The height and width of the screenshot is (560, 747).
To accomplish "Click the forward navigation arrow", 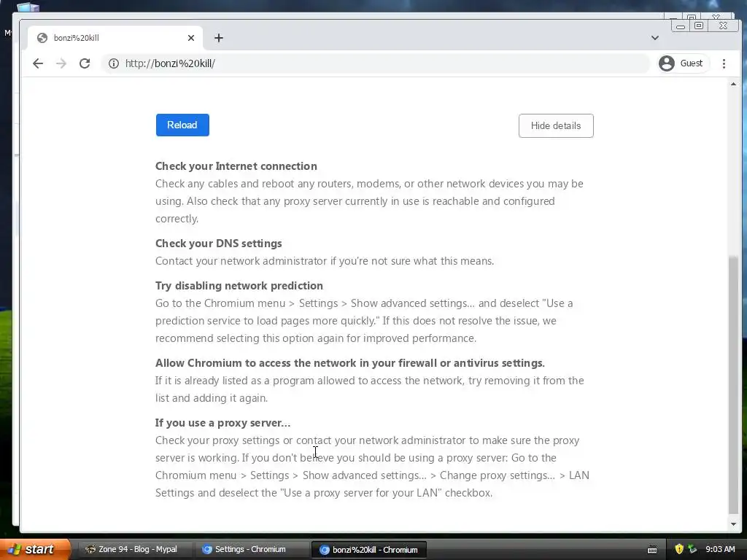I will [61, 63].
